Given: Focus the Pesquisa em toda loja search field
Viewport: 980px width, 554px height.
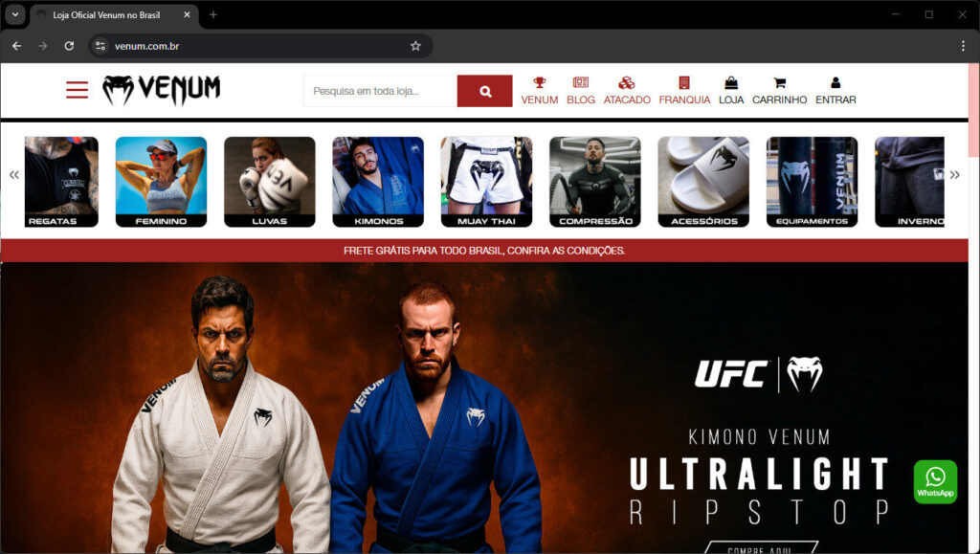Looking at the screenshot, I should [380, 91].
